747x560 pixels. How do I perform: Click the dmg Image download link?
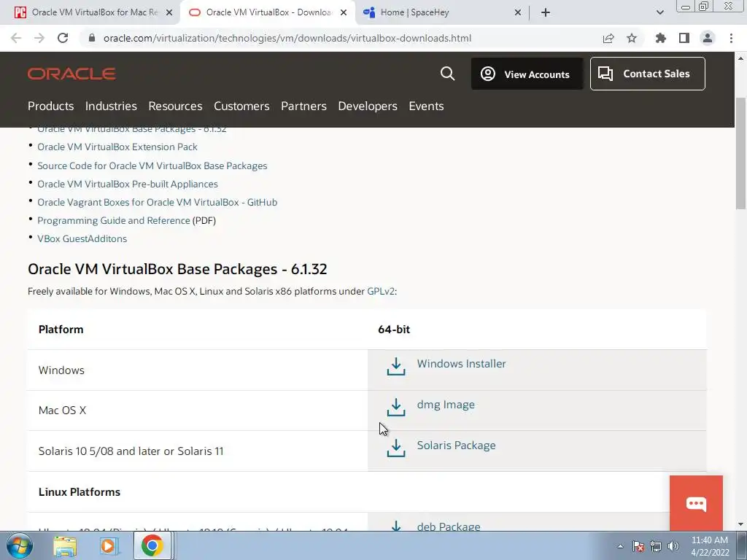[446, 404]
